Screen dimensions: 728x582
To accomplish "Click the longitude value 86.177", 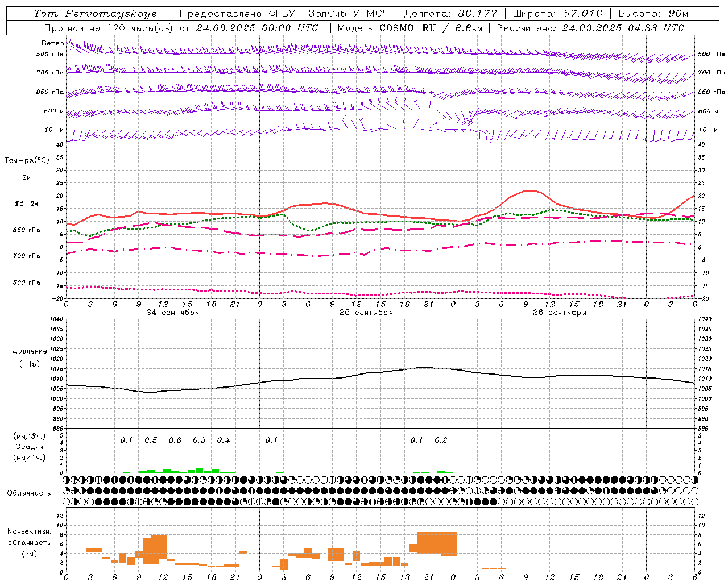I will 478,14.
